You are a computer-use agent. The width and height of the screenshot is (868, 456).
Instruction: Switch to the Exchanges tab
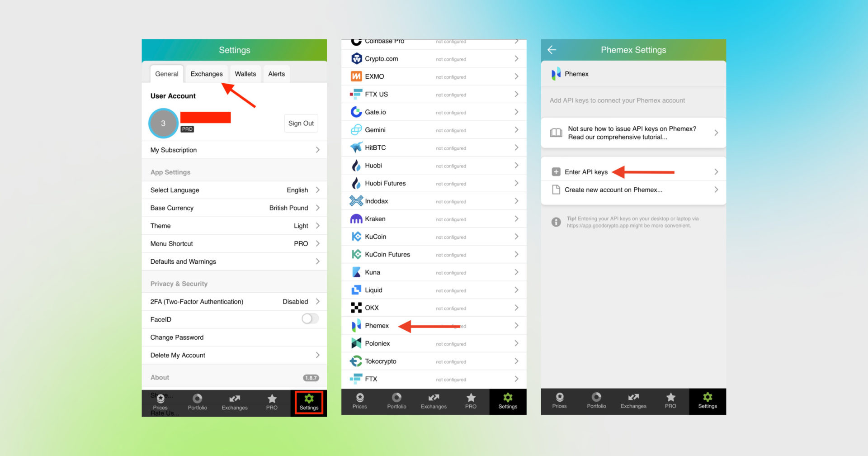point(206,74)
